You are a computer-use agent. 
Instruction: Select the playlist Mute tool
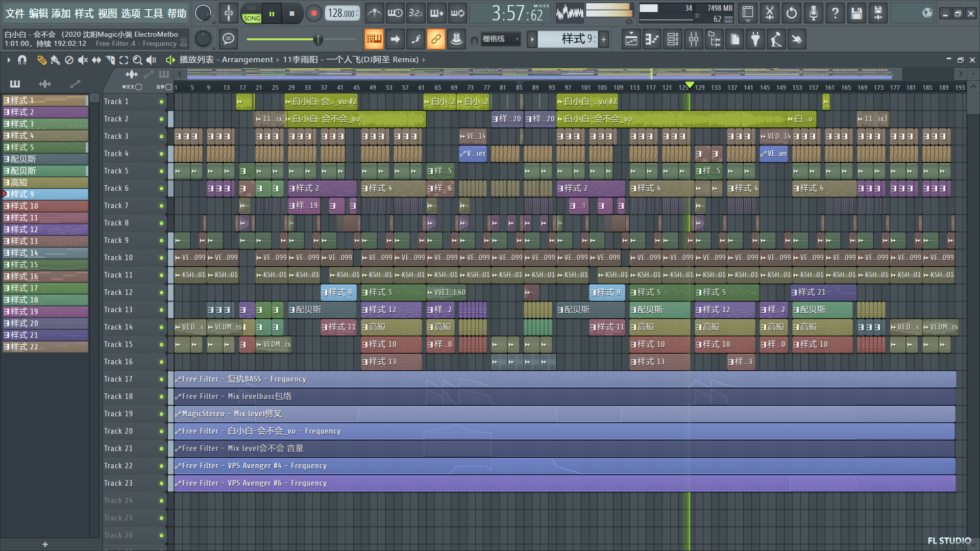(x=83, y=60)
